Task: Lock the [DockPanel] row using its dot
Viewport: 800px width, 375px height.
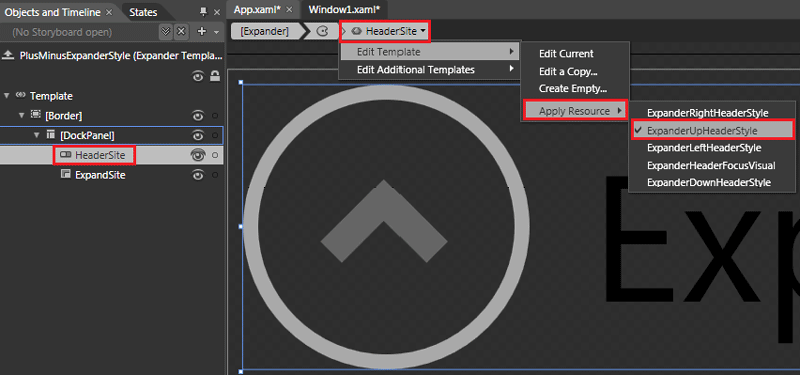Action: click(x=215, y=135)
